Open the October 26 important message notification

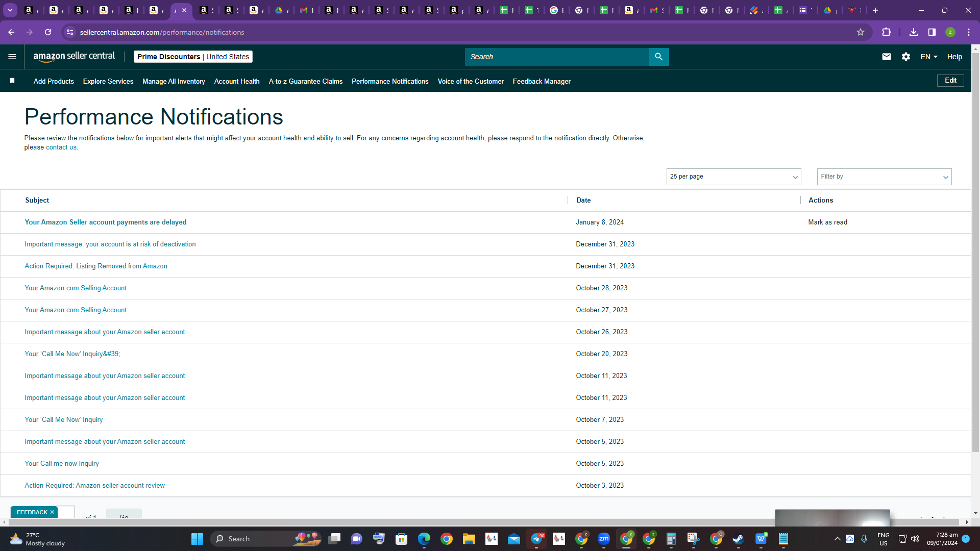pyautogui.click(x=105, y=332)
